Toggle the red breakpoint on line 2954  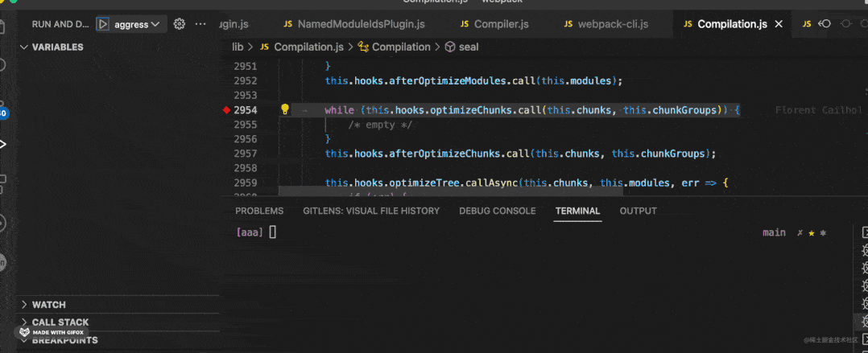[x=225, y=110]
